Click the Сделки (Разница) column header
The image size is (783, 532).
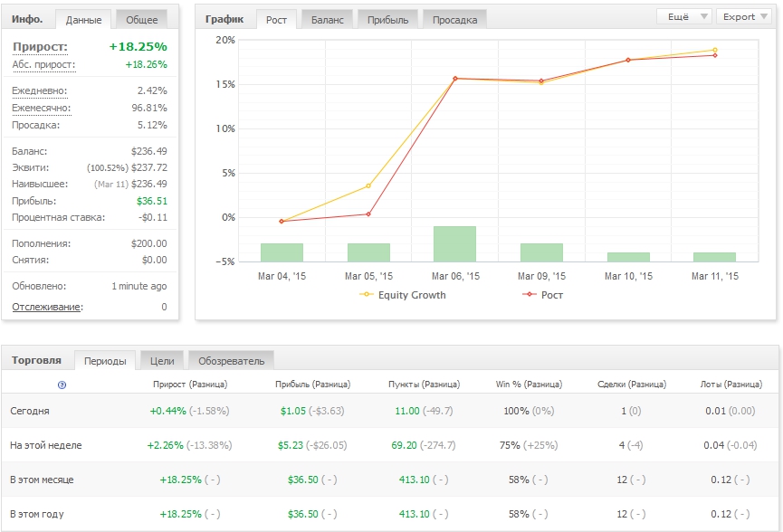[632, 385]
